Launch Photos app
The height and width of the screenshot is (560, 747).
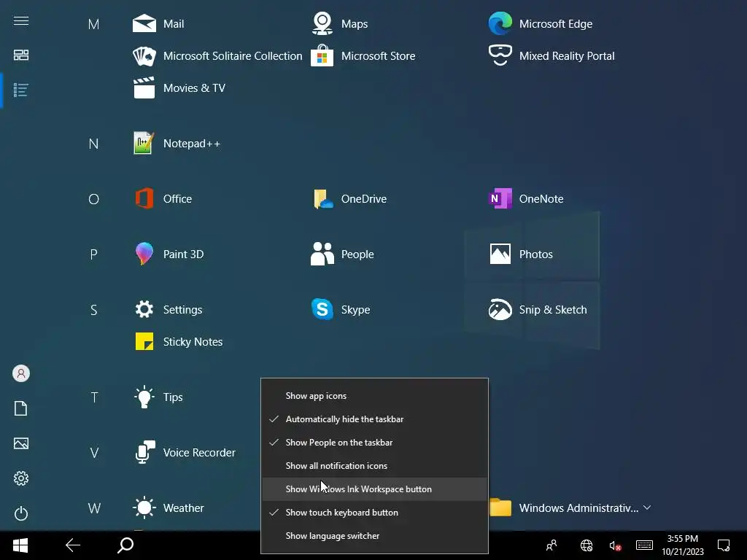(x=521, y=254)
